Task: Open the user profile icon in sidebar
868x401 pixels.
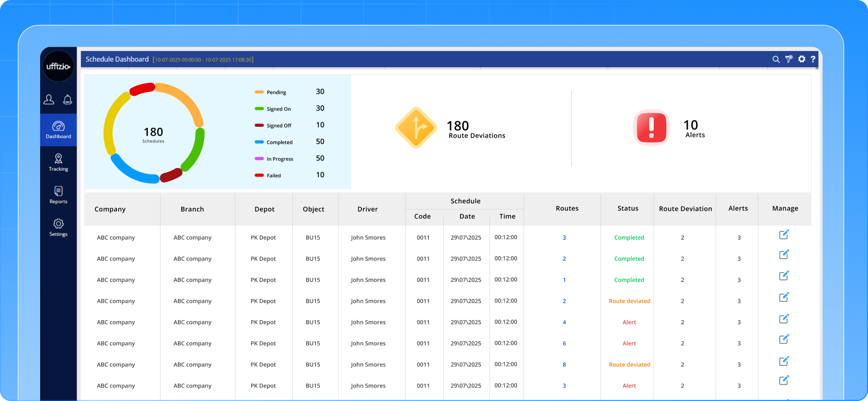Action: (49, 99)
